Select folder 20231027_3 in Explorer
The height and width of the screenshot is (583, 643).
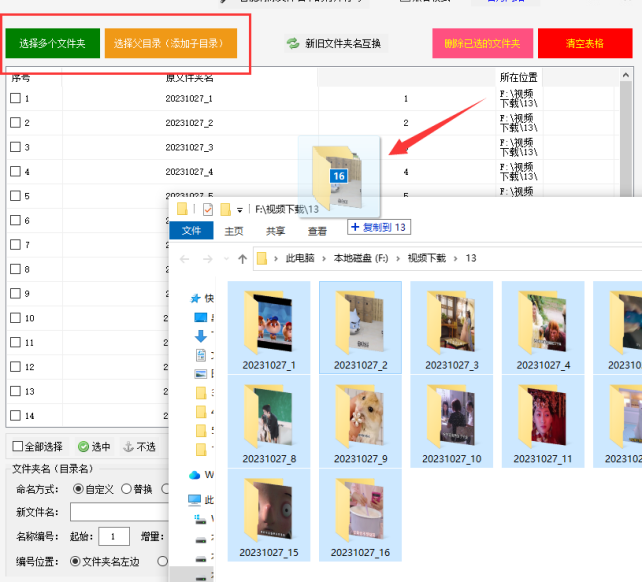click(451, 327)
